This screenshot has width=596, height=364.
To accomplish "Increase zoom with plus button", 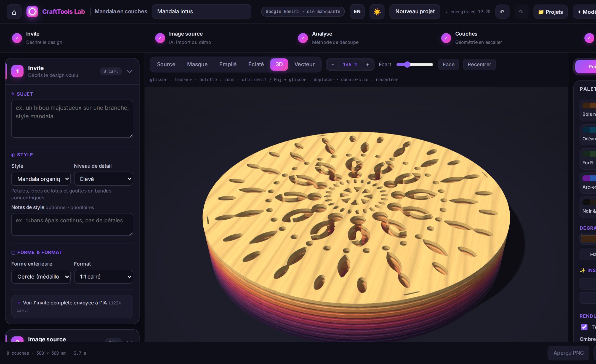I will (x=368, y=65).
